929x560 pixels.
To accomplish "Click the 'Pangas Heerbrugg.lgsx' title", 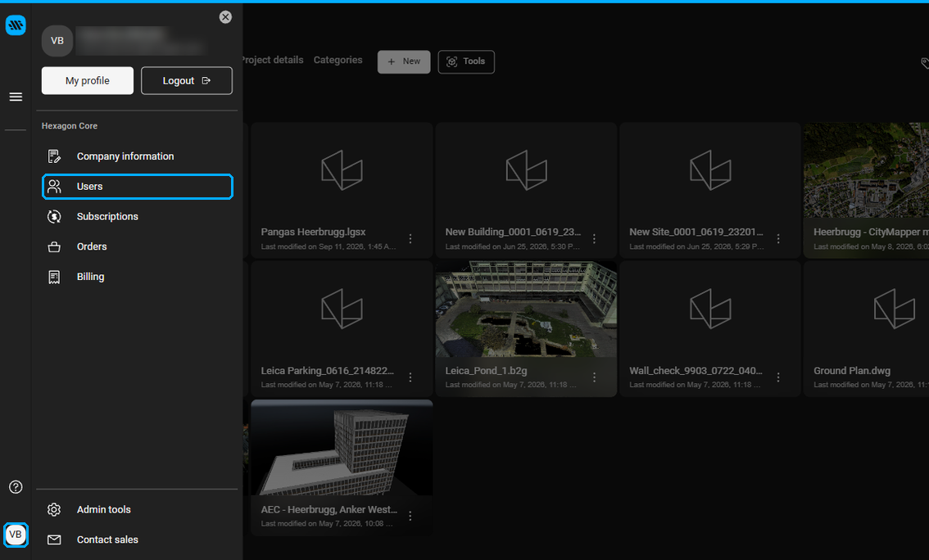I will 314,232.
